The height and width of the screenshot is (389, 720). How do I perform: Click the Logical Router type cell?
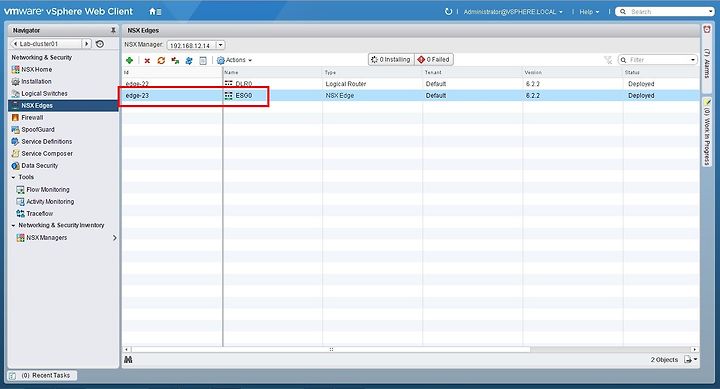[x=346, y=84]
